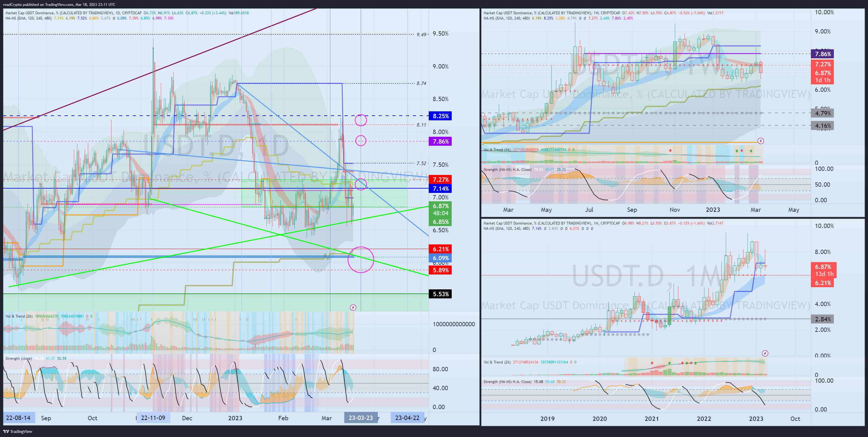Click the 7.52 horizontal line value
The image size is (868, 437).
point(421,163)
